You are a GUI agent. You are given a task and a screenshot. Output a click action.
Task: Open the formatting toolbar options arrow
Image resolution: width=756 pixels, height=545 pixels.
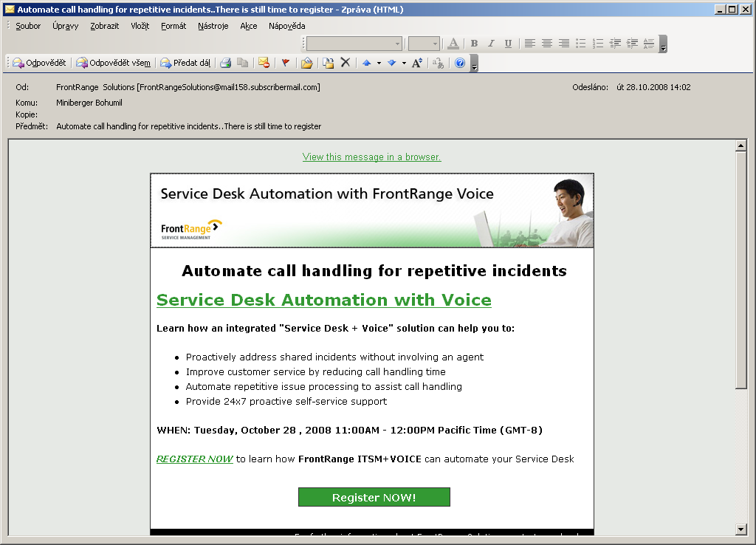pyautogui.click(x=664, y=44)
